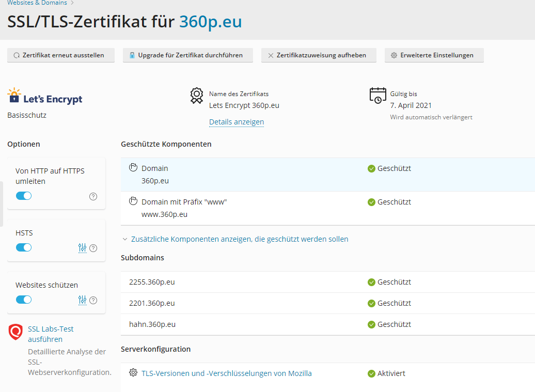This screenshot has height=392, width=535.
Task: Click Zertifikatzuweisung aufheben button
Action: (x=319, y=55)
